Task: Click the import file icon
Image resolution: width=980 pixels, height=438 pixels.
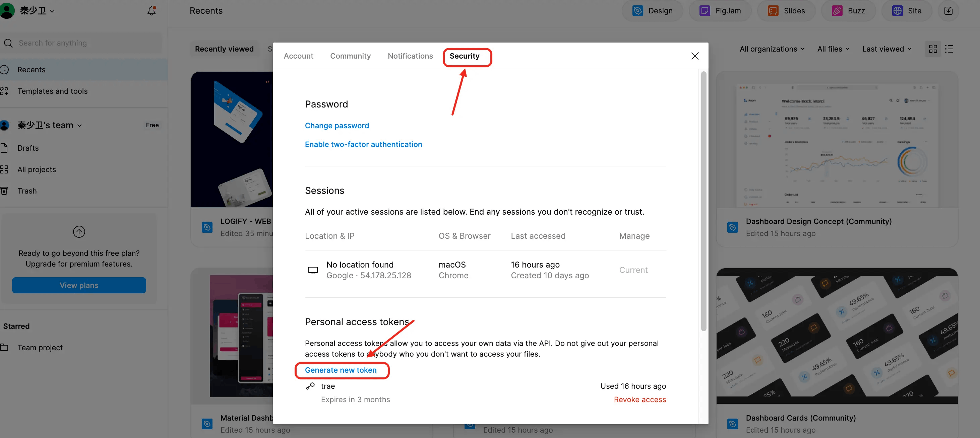Action: click(x=948, y=11)
